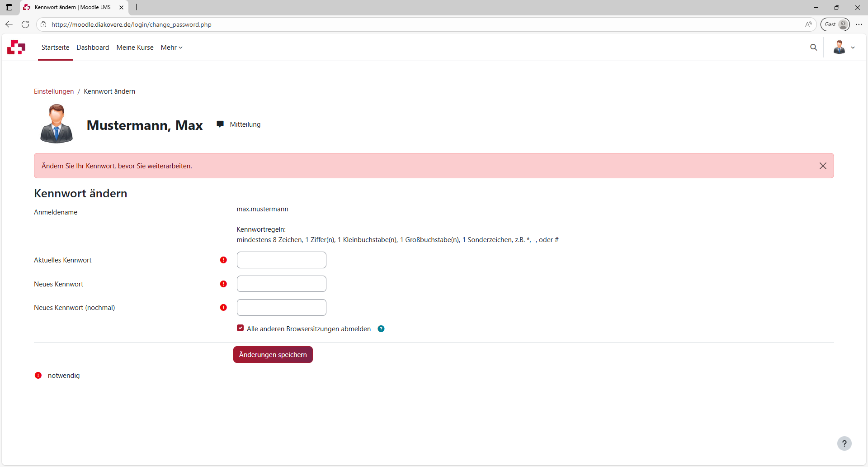Open the floating question mark help button

pos(844,443)
